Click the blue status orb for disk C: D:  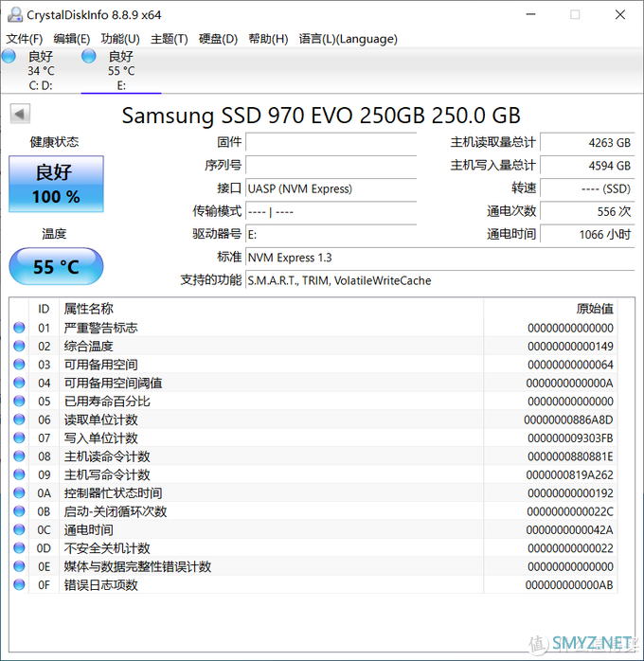[9, 56]
